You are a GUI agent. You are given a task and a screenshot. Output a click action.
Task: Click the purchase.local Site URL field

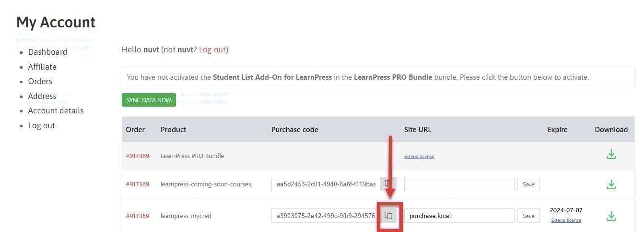[459, 216]
